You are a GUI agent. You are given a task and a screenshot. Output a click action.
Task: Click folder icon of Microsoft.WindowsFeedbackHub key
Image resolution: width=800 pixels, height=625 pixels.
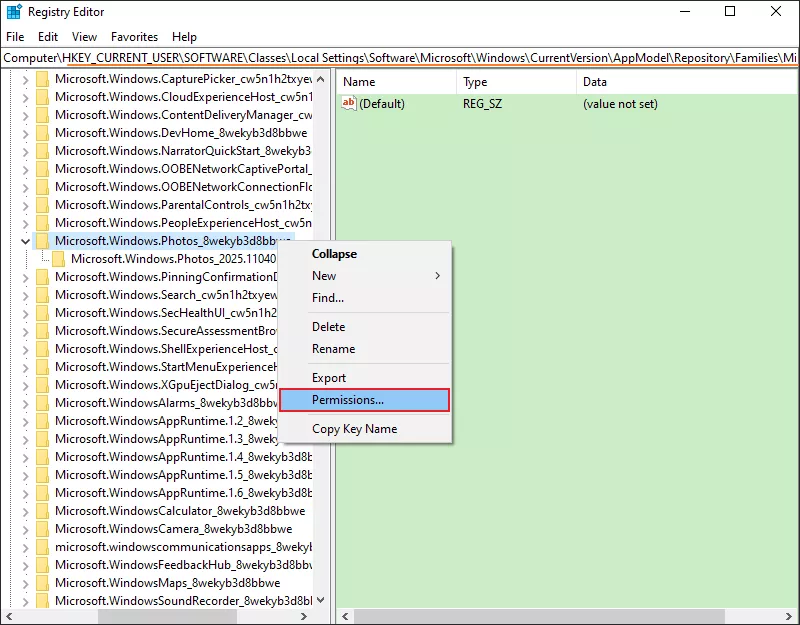point(43,565)
